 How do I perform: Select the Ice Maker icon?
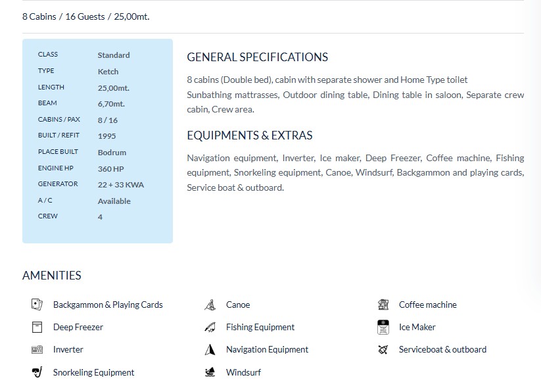(383, 327)
